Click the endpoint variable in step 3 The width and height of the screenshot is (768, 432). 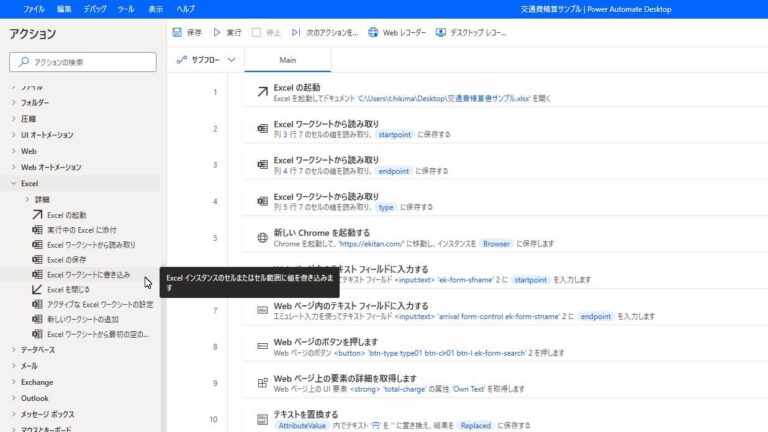pos(393,171)
